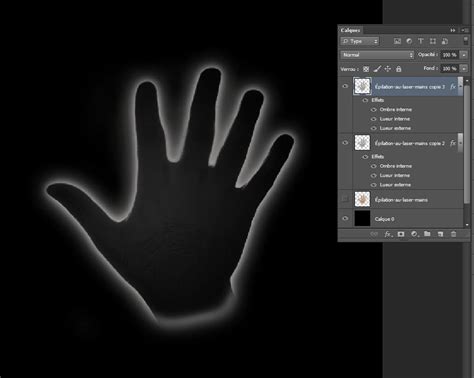The image size is (474, 378).
Task: Select Épilation-au-laser-mains copie 2 layer name
Action: point(410,143)
